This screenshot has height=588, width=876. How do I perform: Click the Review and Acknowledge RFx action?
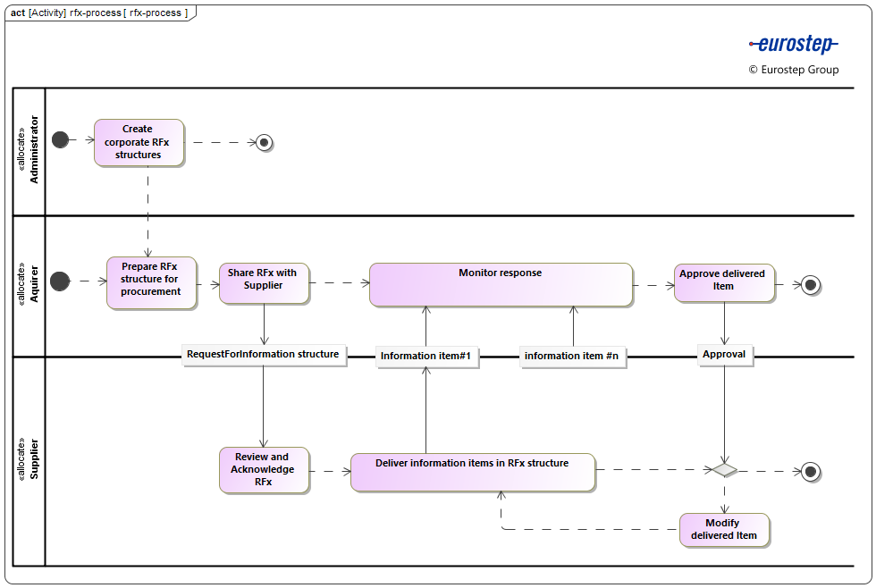[x=264, y=469]
